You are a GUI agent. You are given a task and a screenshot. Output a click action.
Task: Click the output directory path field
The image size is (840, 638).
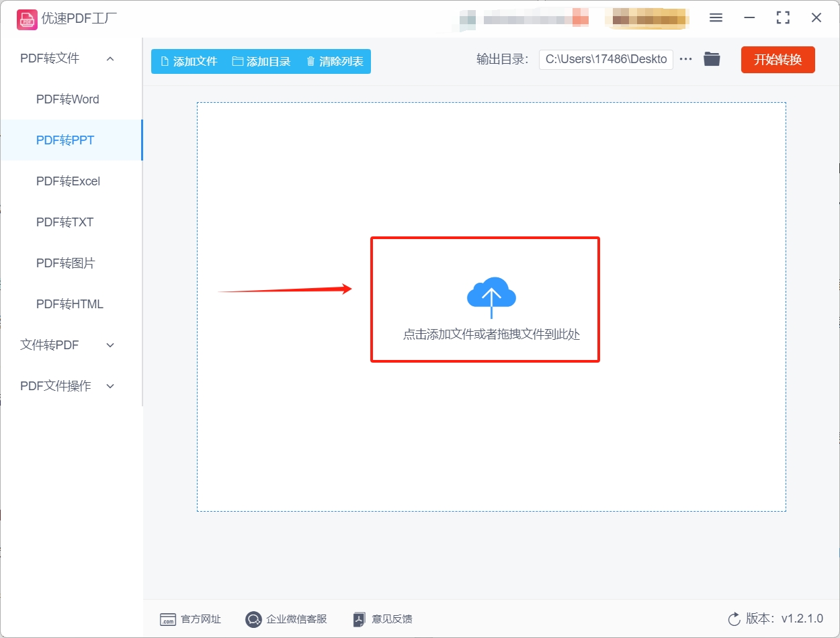(605, 59)
